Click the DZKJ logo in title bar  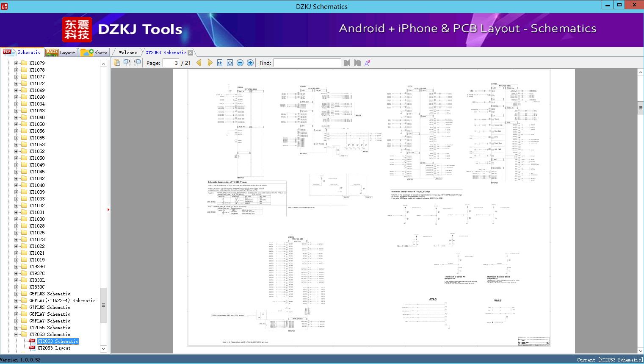[4, 6]
